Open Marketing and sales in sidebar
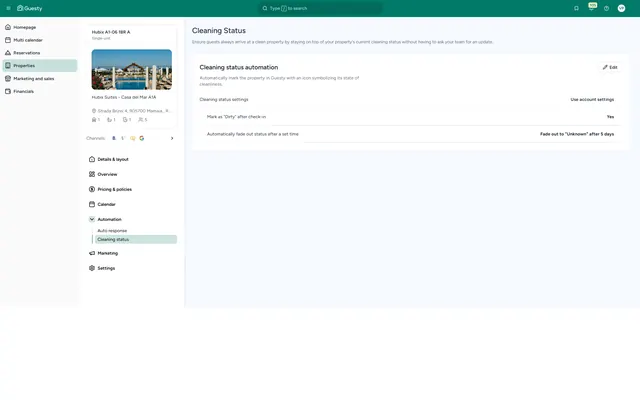Image resolution: width=640 pixels, height=400 pixels. coord(40,78)
